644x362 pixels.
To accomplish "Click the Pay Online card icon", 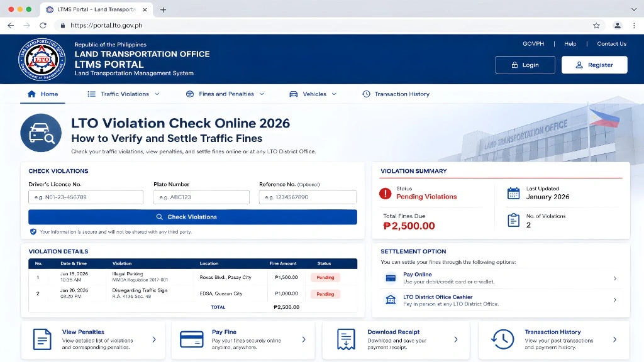I will pyautogui.click(x=391, y=278).
